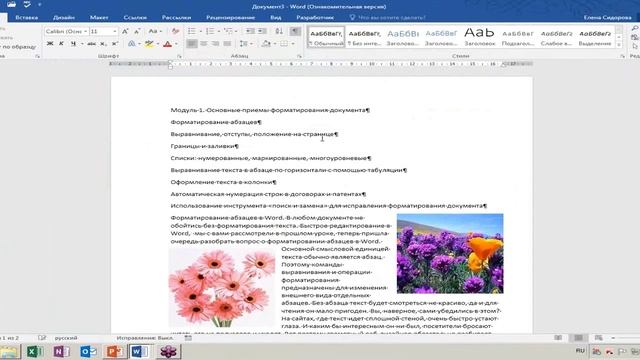Apply strikethrough (abc) formatting
This screenshot has width=640, height=360.
[91, 44]
